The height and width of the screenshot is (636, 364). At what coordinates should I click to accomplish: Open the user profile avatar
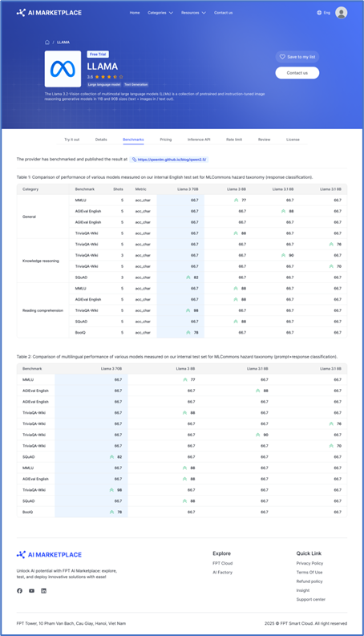point(342,13)
